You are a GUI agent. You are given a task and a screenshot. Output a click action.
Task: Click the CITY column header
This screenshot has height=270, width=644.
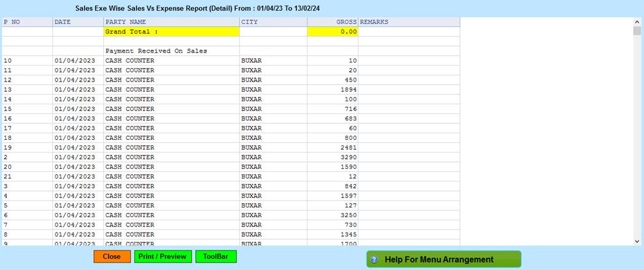coord(273,22)
